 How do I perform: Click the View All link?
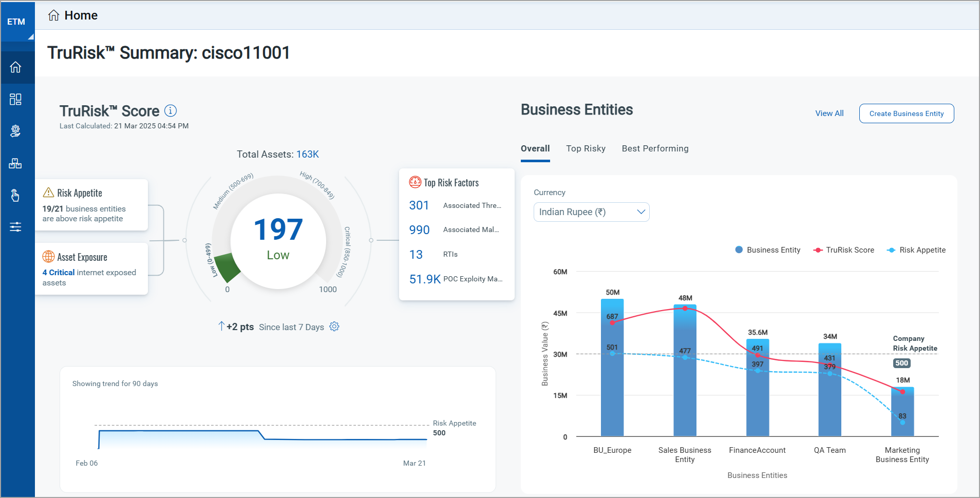click(x=829, y=113)
